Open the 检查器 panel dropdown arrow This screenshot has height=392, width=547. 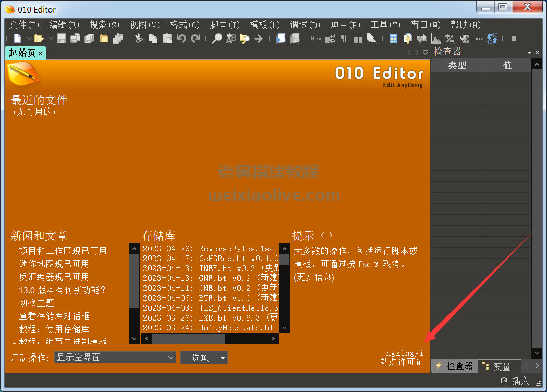coord(530,53)
